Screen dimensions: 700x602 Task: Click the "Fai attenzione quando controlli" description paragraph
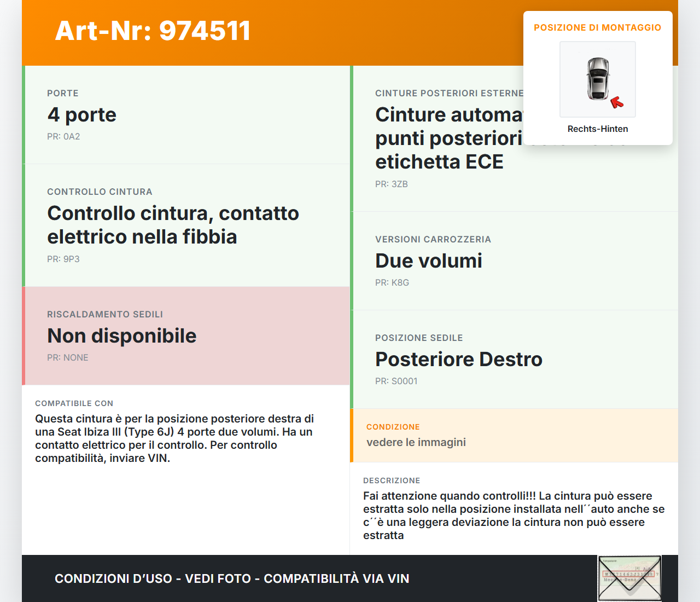pyautogui.click(x=514, y=516)
